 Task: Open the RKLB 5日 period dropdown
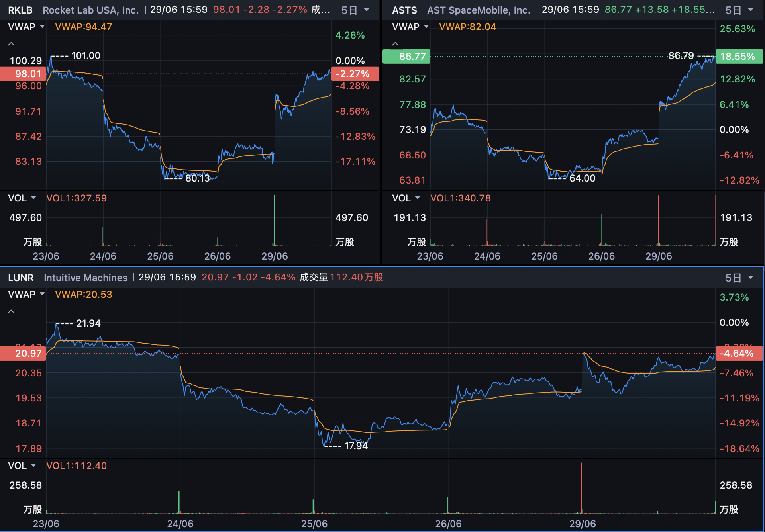[x=355, y=10]
